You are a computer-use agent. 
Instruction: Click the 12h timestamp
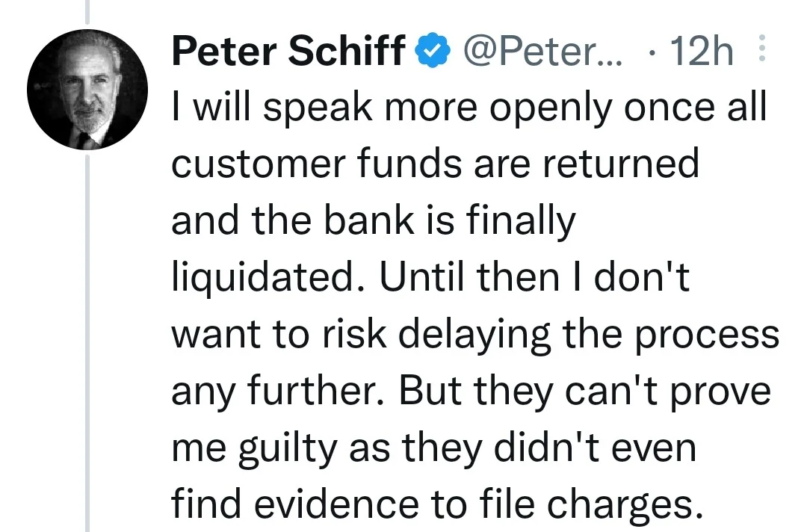[702, 50]
